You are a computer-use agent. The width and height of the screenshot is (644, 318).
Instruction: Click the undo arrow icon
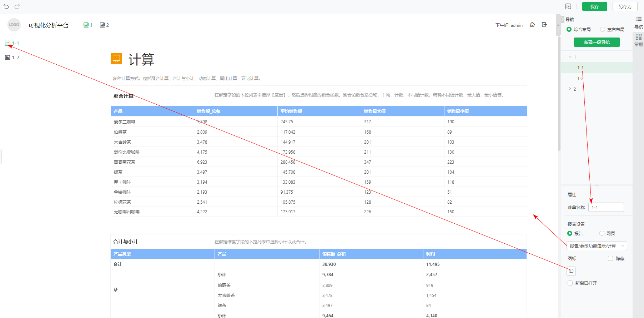point(6,6)
